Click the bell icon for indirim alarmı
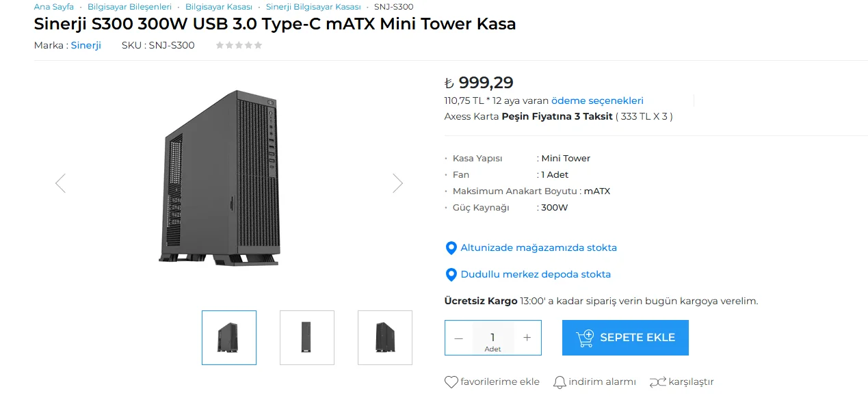Viewport: 868px width, 402px height. 560,382
